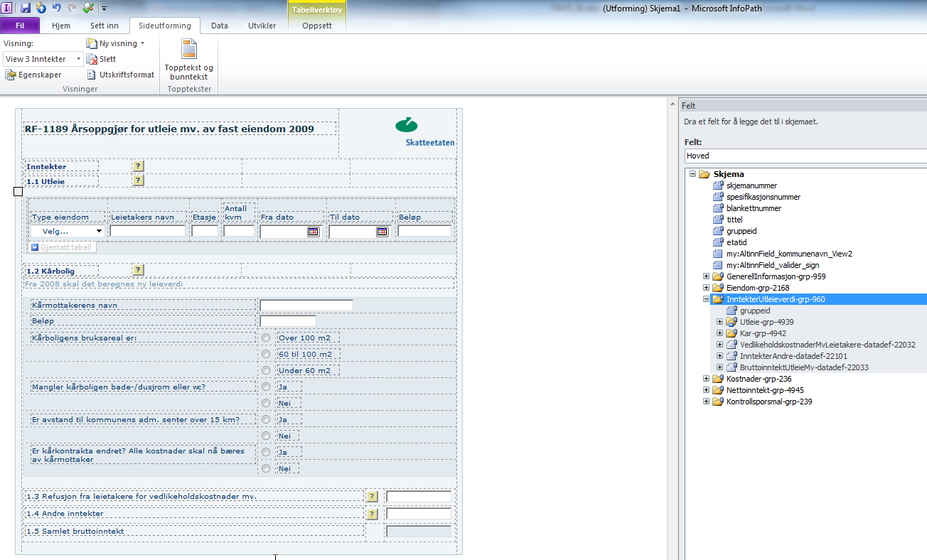Click the Skatteetaten logo
Image resolution: width=927 pixels, height=560 pixels.
coord(425,131)
